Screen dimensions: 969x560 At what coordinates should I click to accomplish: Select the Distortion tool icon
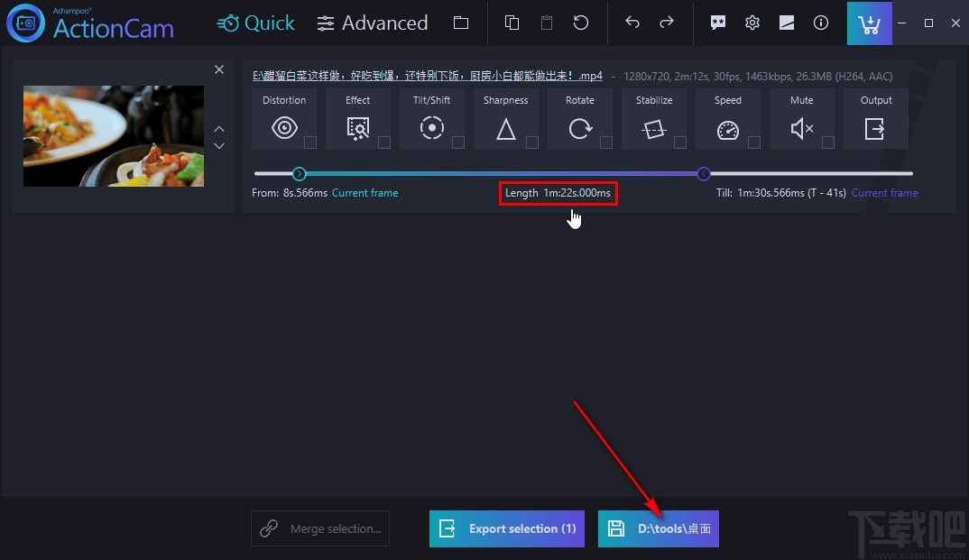pyautogui.click(x=284, y=128)
